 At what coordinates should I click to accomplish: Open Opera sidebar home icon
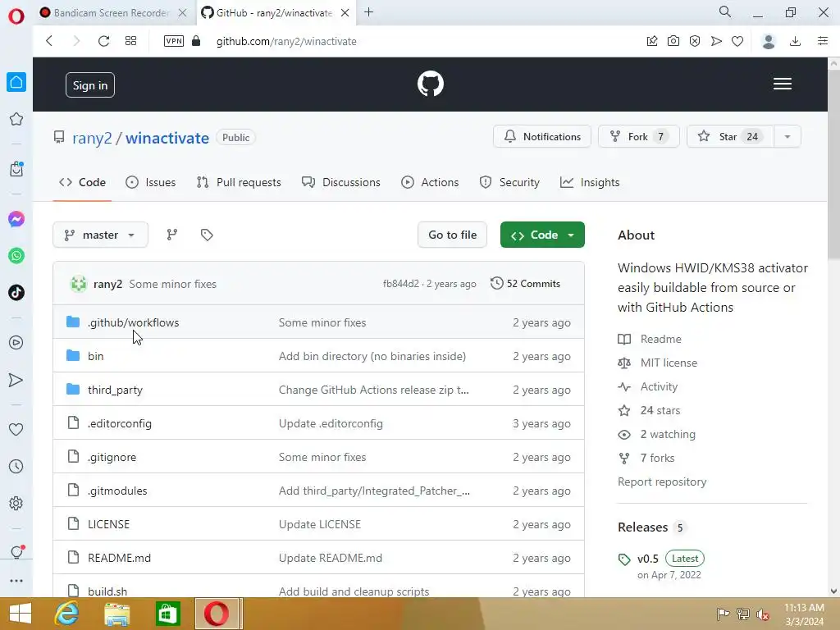tap(16, 82)
